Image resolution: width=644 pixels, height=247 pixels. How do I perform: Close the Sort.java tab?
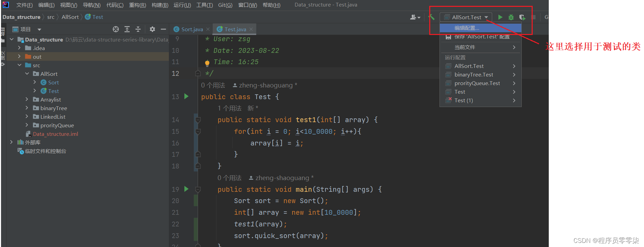208,29
